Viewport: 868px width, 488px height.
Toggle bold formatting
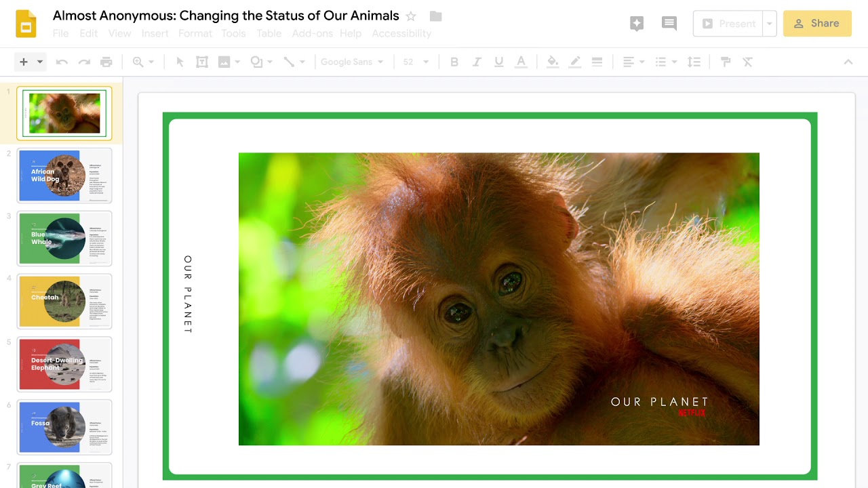454,62
